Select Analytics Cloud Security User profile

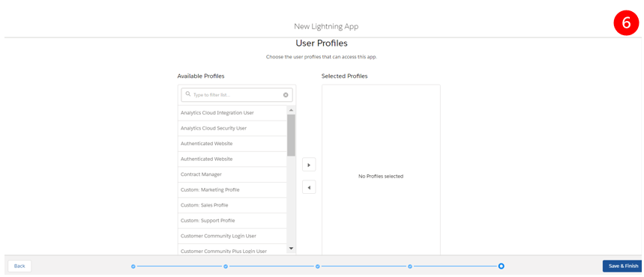(x=232, y=129)
